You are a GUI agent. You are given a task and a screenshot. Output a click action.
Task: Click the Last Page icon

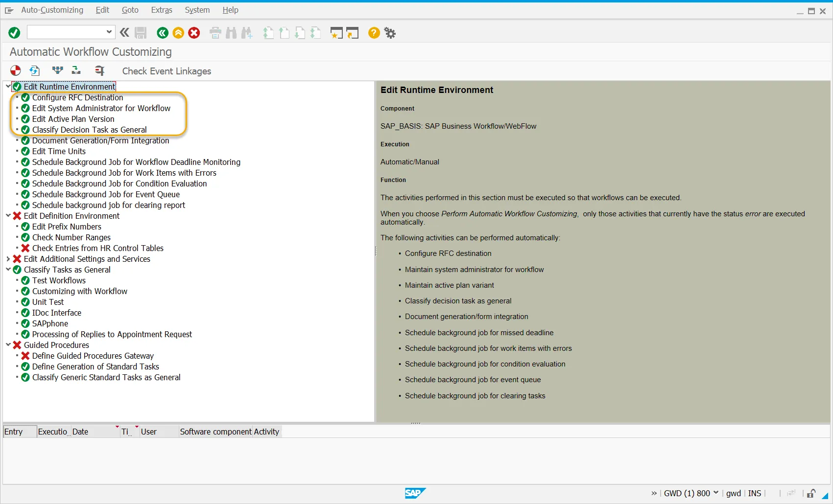(x=316, y=33)
